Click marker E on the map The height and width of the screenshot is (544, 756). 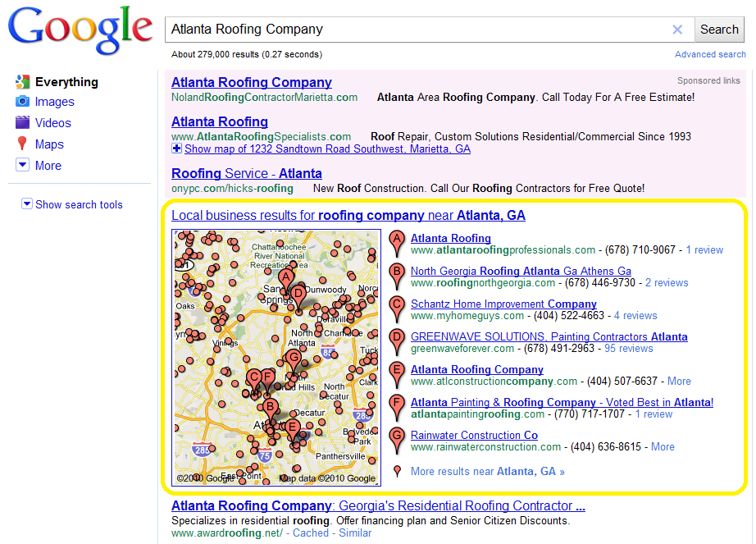tap(291, 429)
